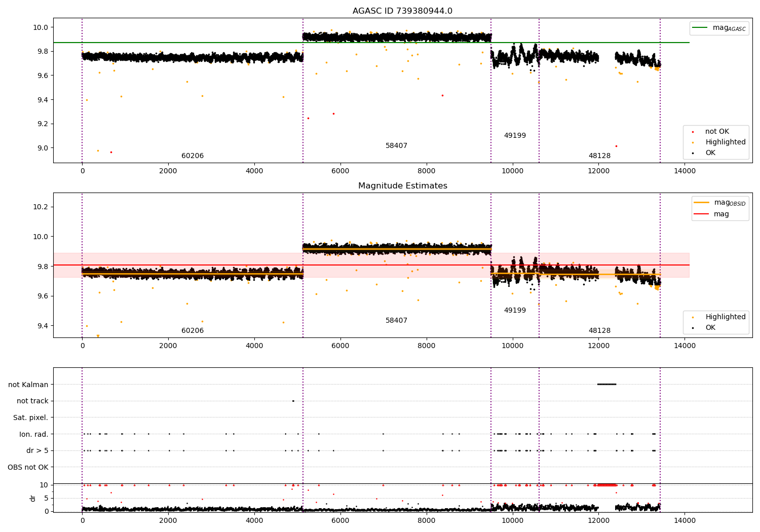This screenshot has height=532, width=760.
Task: Click the red line sample beside mag legend
Action: tap(702, 214)
